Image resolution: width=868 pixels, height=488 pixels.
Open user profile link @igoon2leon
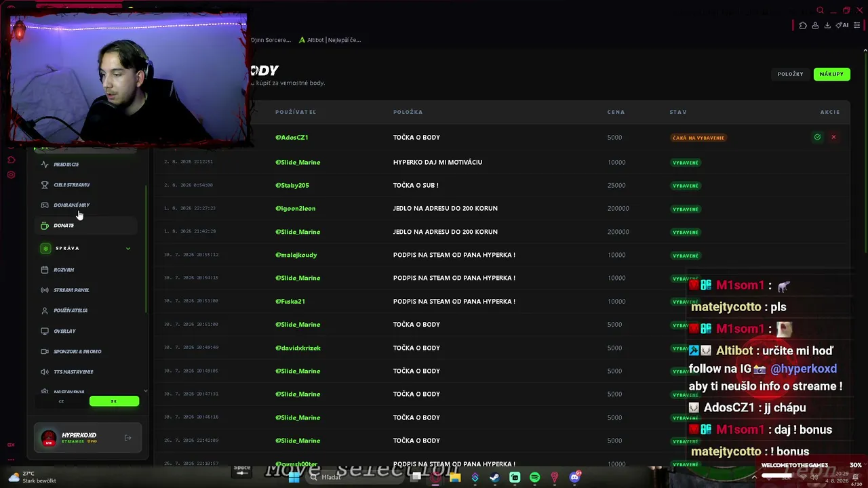(x=295, y=209)
